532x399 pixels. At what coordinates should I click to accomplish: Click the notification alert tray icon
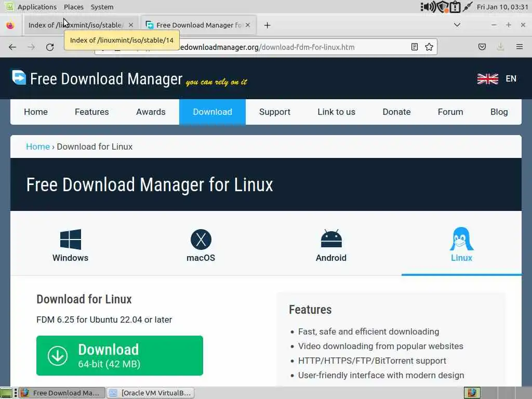[455, 7]
